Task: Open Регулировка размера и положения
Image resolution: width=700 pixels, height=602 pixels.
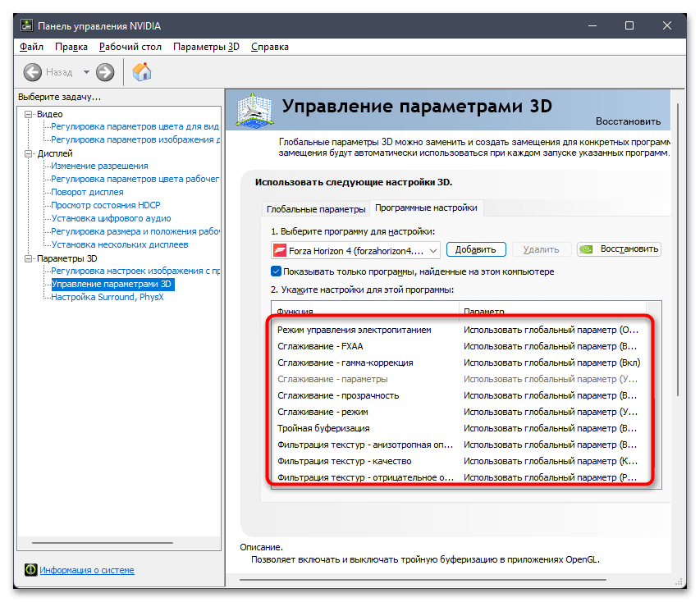Action: (x=135, y=231)
